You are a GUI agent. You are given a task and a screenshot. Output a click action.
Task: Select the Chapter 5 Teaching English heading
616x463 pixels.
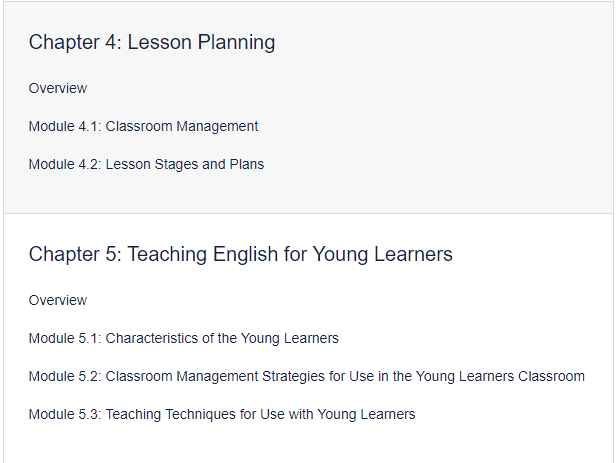pos(240,254)
